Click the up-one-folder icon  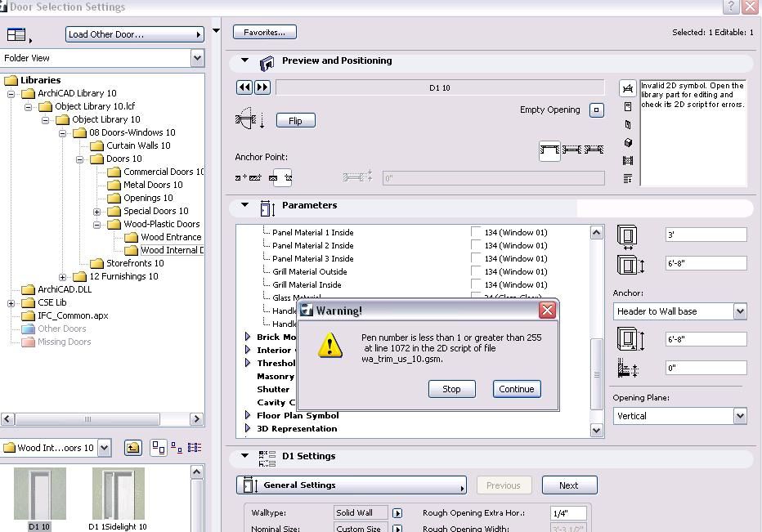pyautogui.click(x=132, y=448)
